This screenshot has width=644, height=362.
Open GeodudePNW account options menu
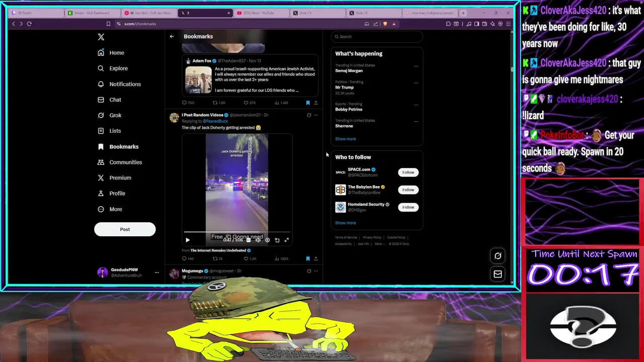(x=156, y=273)
